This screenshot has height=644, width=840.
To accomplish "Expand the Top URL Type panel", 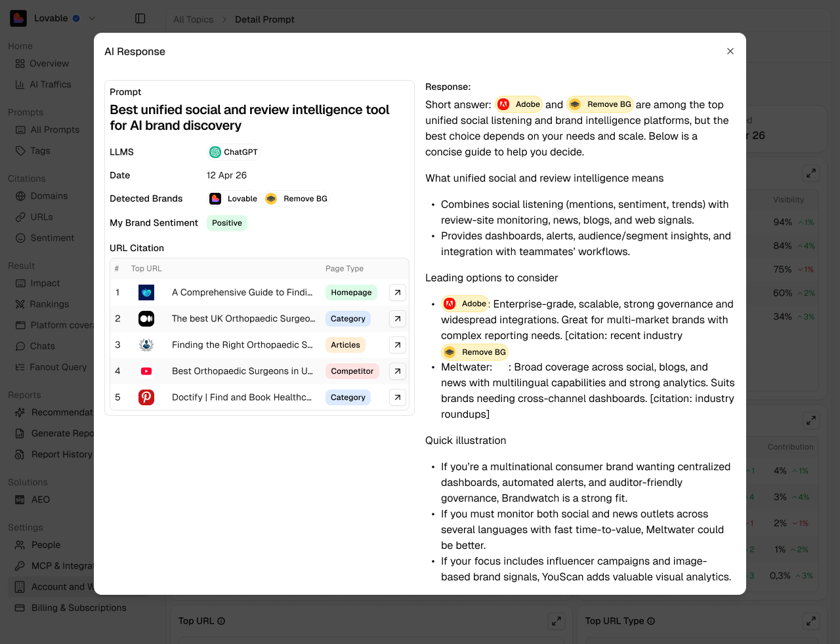I will click(811, 620).
